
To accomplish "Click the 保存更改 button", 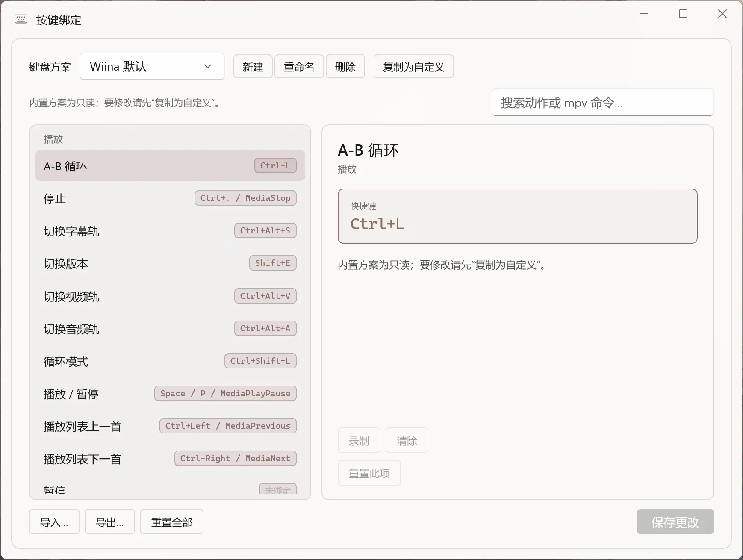I will click(675, 522).
